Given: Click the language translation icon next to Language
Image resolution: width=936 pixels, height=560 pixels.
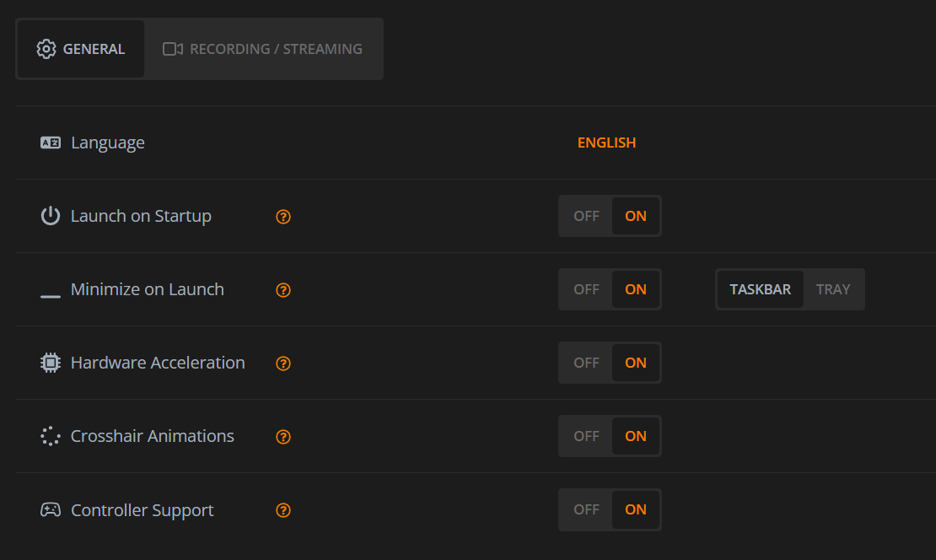Looking at the screenshot, I should [x=50, y=143].
